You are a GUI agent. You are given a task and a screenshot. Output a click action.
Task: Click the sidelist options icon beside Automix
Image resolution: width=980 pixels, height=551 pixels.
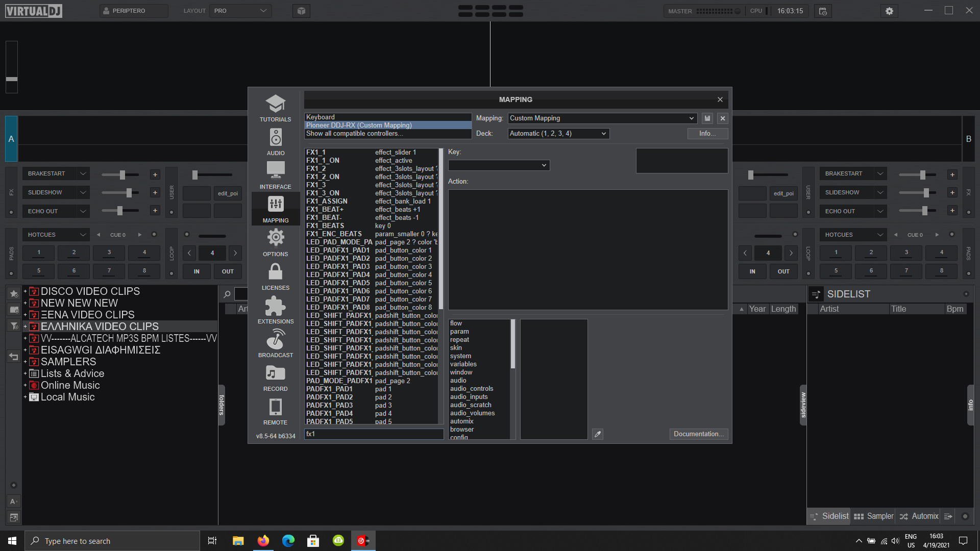pos(948,516)
